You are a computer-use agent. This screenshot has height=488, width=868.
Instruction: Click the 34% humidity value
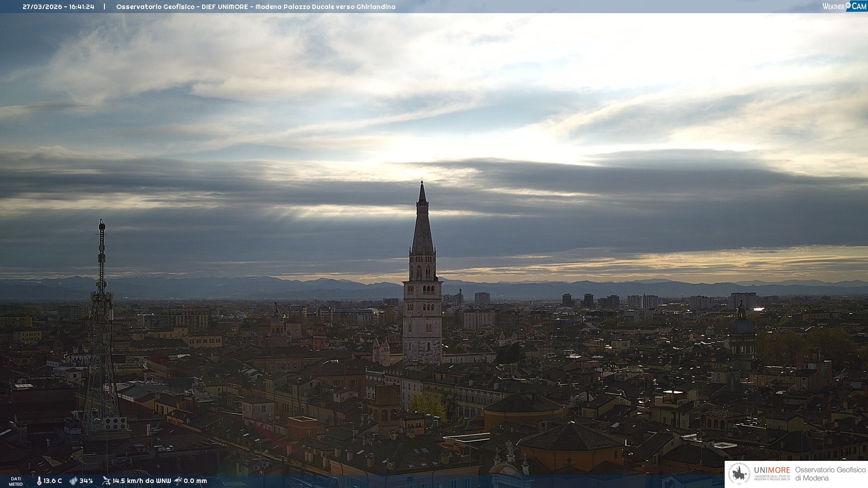click(x=86, y=481)
